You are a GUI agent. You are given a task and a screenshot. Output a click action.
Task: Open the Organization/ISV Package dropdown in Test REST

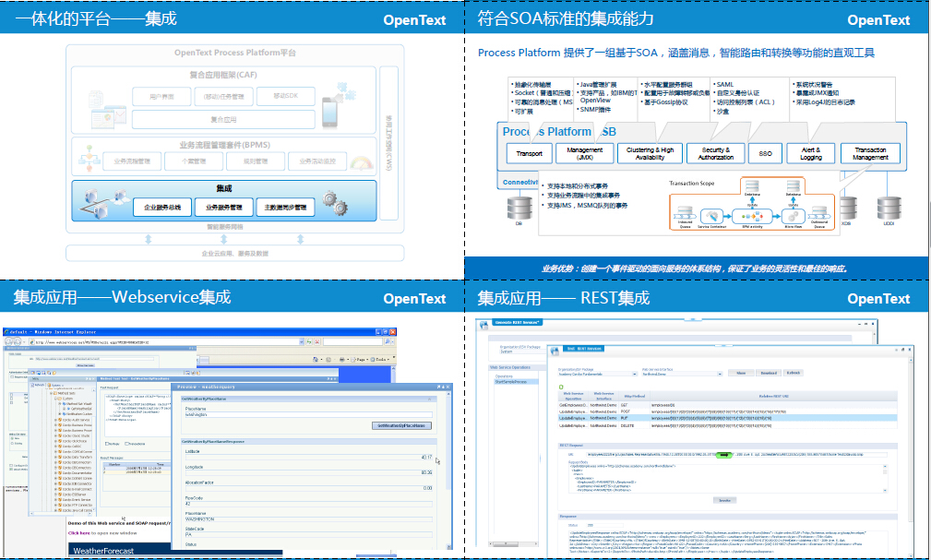[635, 375]
